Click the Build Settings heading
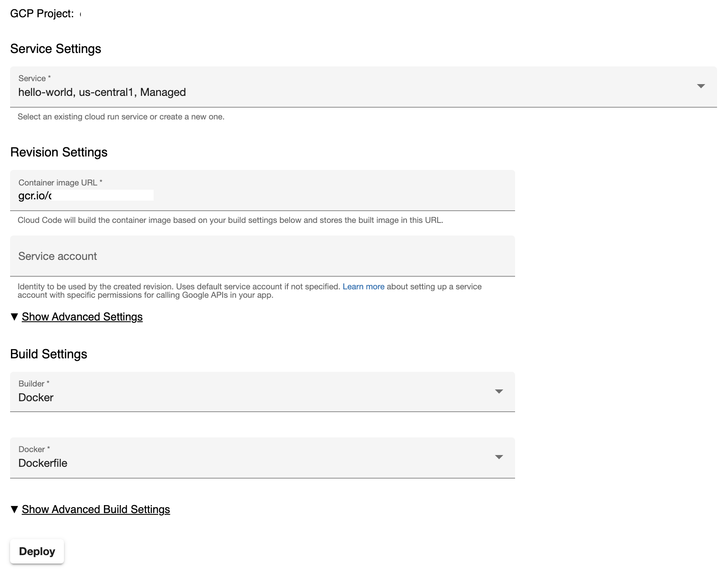The width and height of the screenshot is (728, 577). click(48, 354)
